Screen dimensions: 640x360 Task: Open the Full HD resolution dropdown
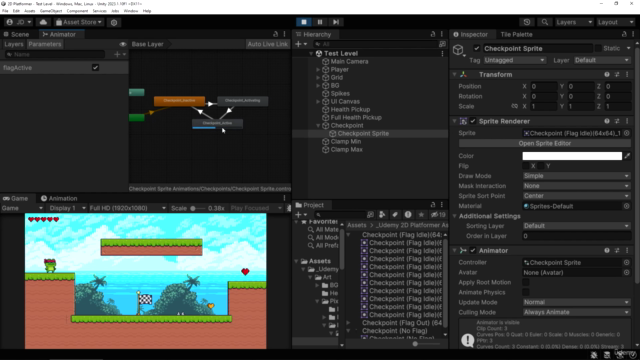tap(128, 208)
